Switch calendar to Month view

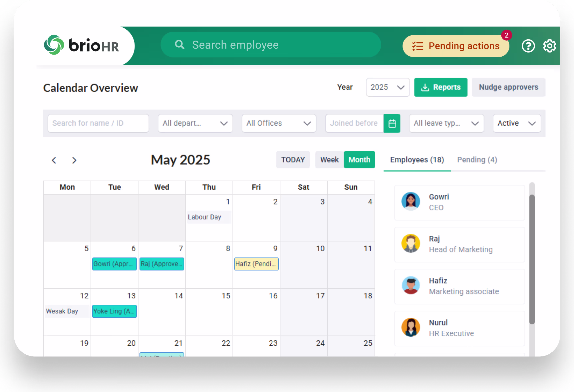coord(359,160)
